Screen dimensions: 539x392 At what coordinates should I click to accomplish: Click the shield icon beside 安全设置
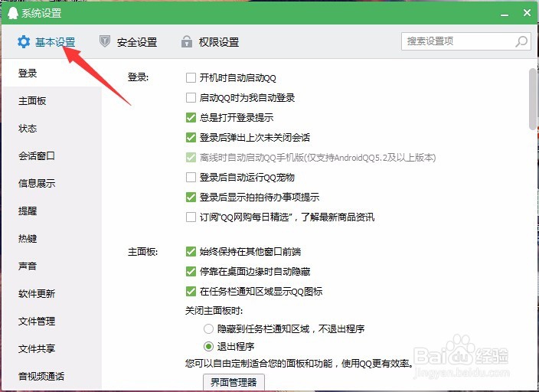tap(104, 41)
